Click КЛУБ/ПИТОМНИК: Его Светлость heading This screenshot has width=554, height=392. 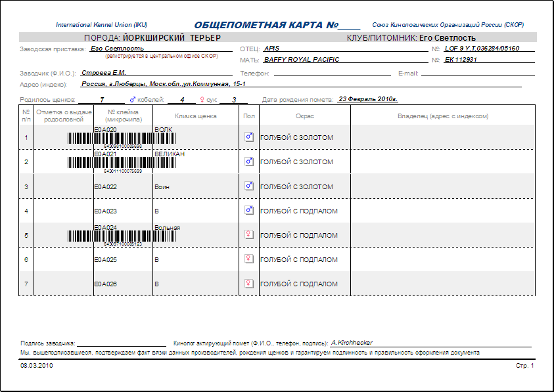411,38
